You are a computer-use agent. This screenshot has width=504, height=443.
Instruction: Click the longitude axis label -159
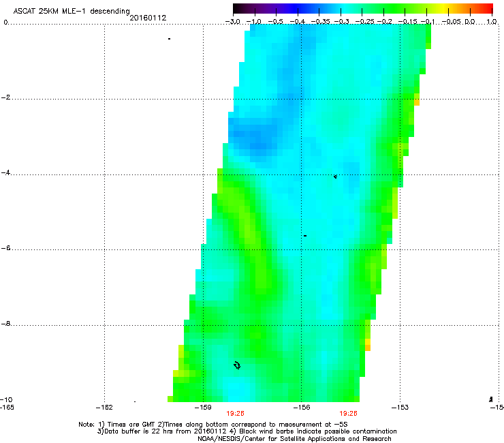pyautogui.click(x=203, y=408)
